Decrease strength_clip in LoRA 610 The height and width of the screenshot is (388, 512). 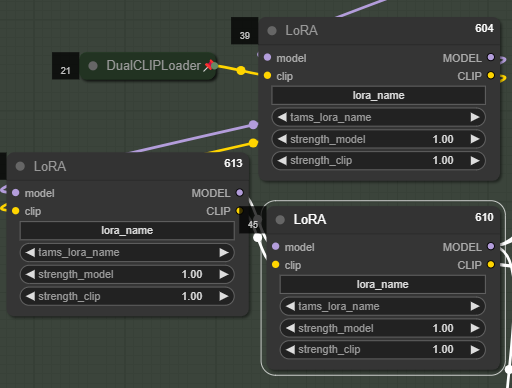(290, 350)
